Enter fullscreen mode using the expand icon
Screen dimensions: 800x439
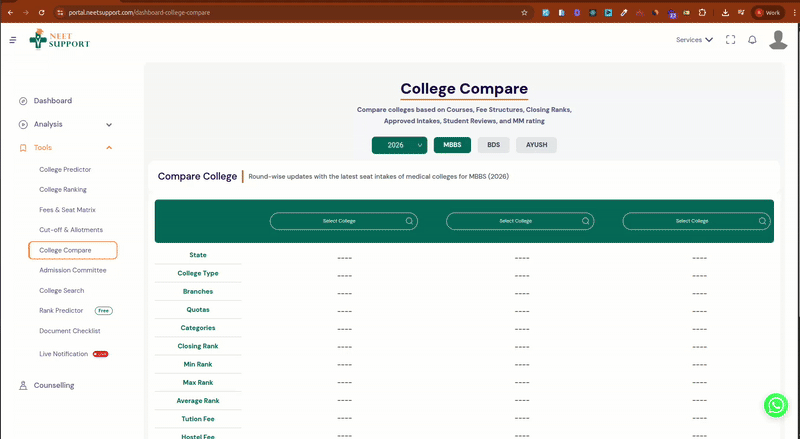731,40
